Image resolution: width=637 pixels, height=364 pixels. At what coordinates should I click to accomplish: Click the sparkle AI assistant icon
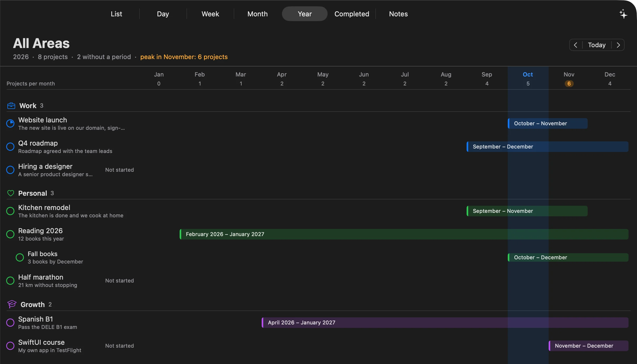click(623, 14)
